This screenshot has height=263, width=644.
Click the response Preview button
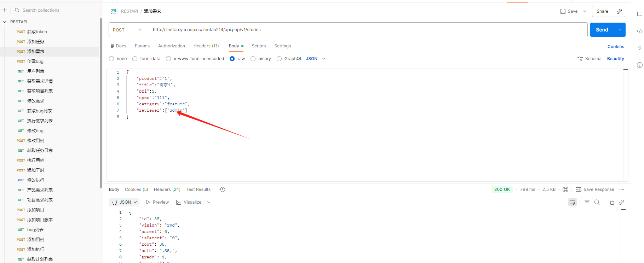point(157,202)
